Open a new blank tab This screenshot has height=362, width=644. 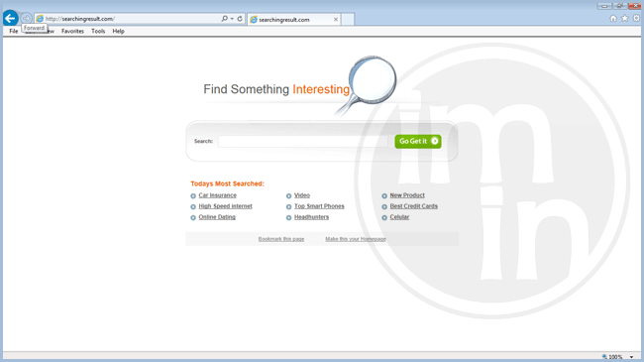348,19
